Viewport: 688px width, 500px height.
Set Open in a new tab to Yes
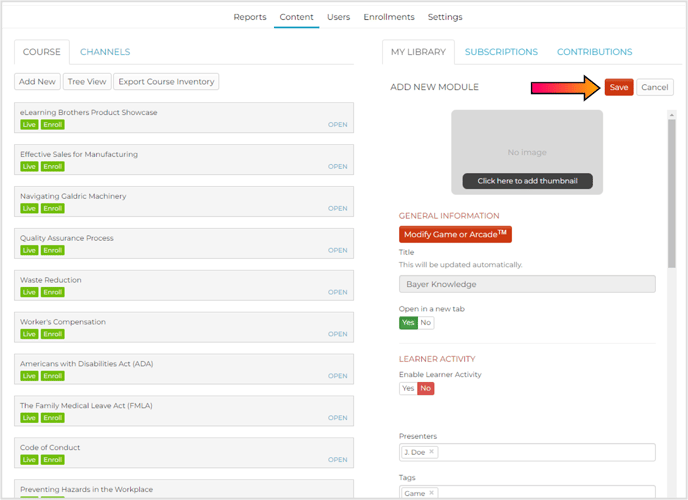pos(408,323)
